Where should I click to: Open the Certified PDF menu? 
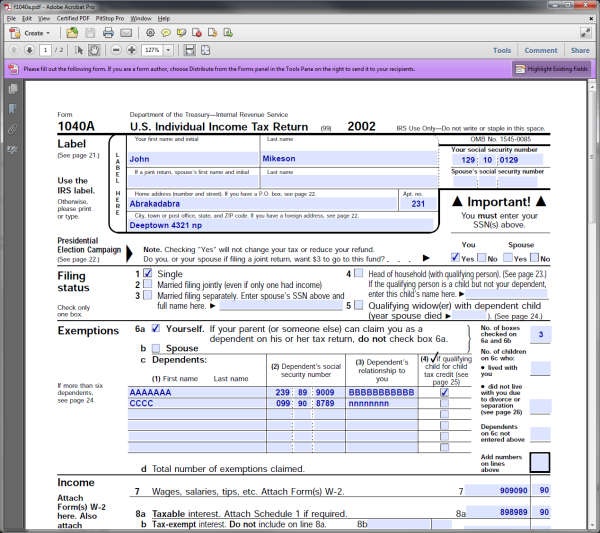pos(73,18)
